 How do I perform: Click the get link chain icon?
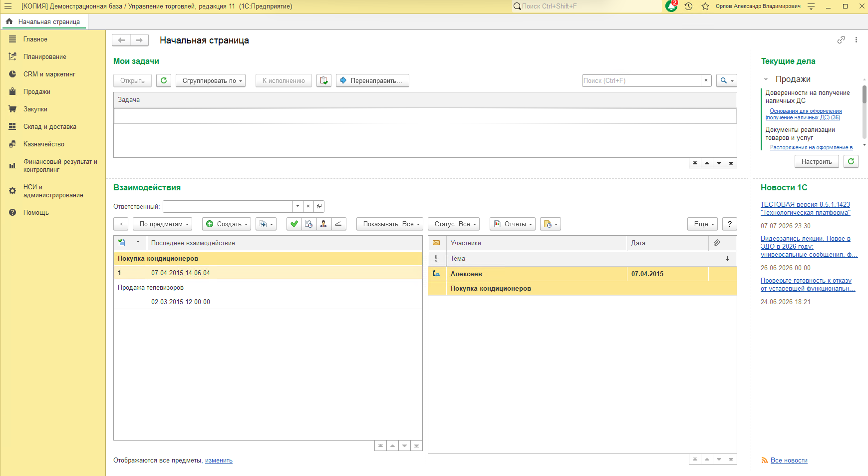(x=841, y=40)
